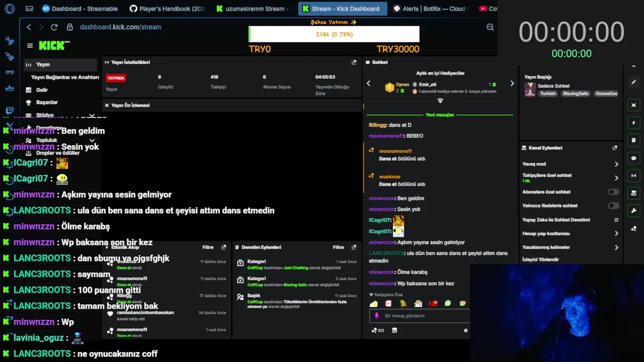Click Blazing Sails in moderation log
Screen dimensions: 644x362
pos(295,285)
